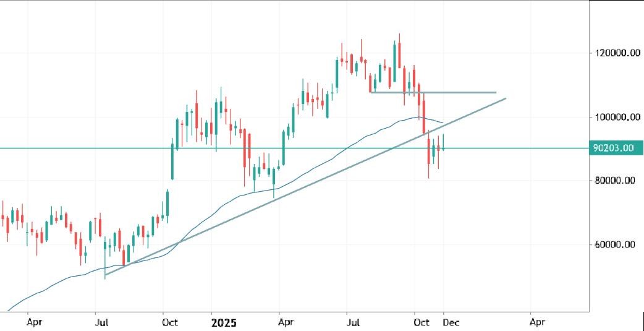Image resolution: width=644 pixels, height=331 pixels.
Task: Click the large green candle just after the 2024 Oct label
Action: (x=172, y=162)
